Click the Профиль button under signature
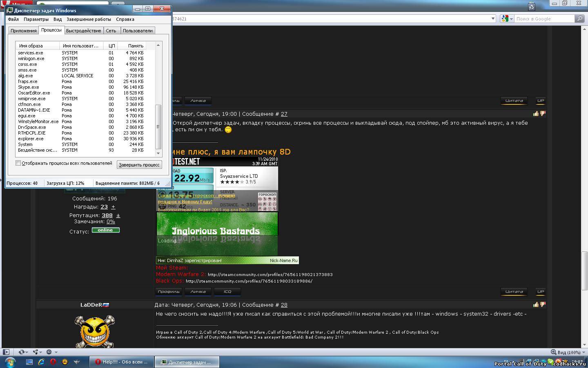The width and height of the screenshot is (588, 368). [x=169, y=292]
